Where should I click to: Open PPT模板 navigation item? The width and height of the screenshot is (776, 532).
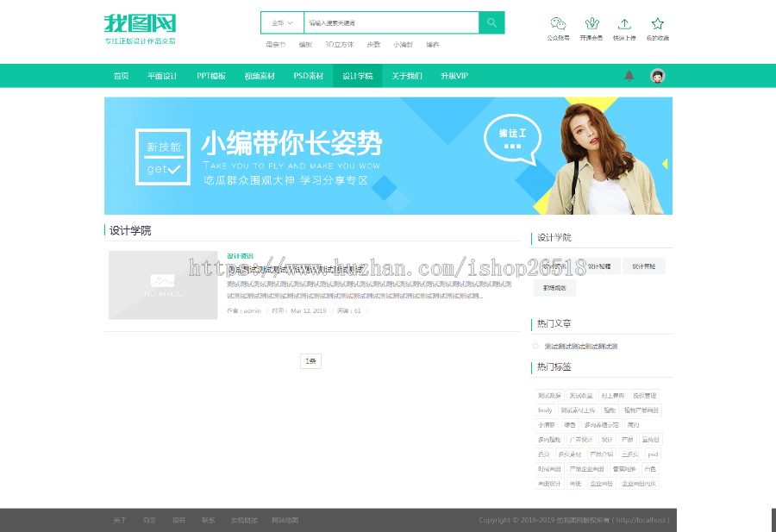pos(211,76)
